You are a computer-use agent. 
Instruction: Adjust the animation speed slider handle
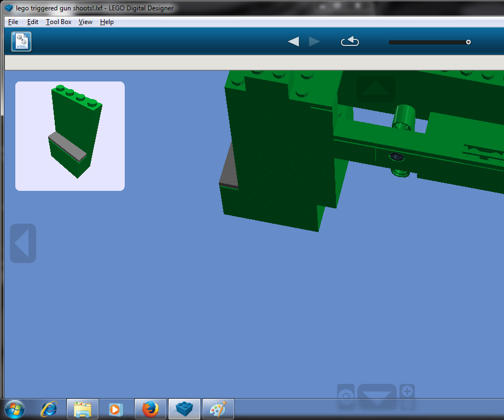click(x=468, y=41)
